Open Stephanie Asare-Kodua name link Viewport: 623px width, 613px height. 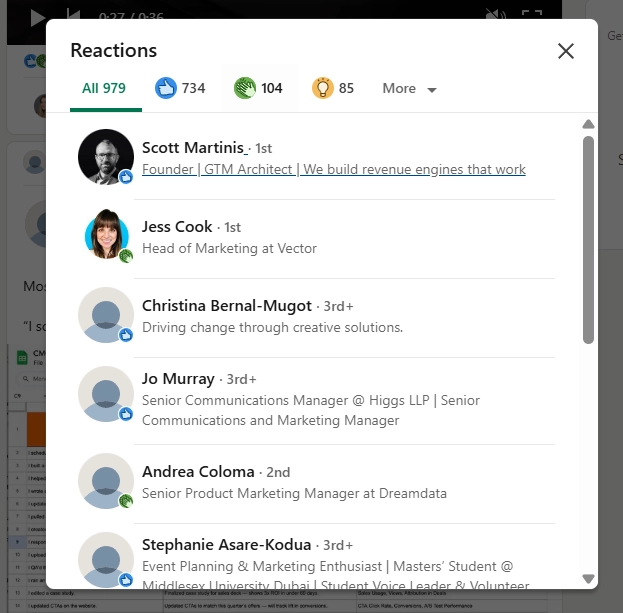(226, 545)
